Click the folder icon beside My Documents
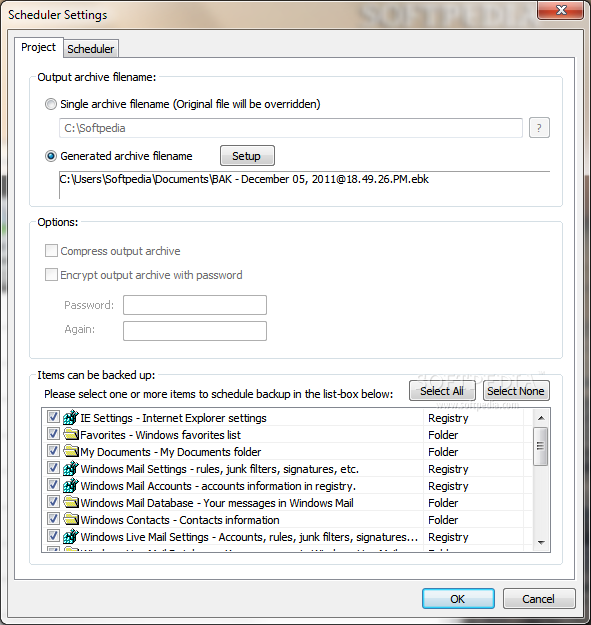This screenshot has height=625, width=591. (x=71, y=451)
